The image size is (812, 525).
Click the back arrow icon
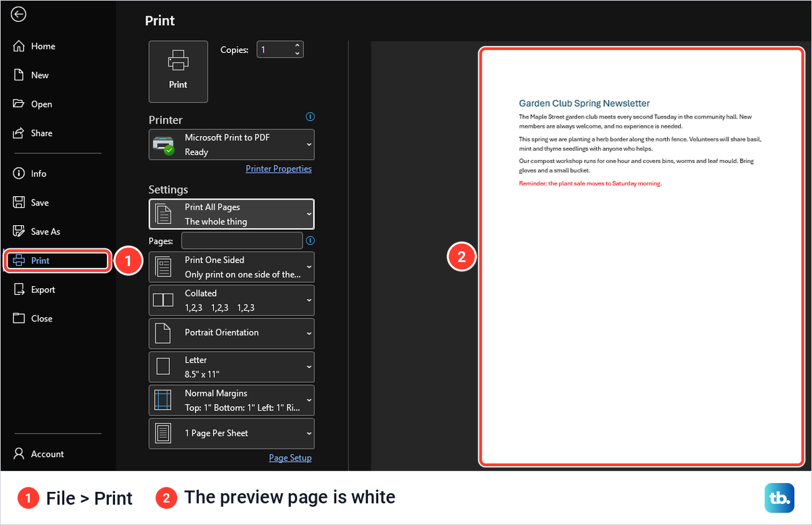(19, 14)
